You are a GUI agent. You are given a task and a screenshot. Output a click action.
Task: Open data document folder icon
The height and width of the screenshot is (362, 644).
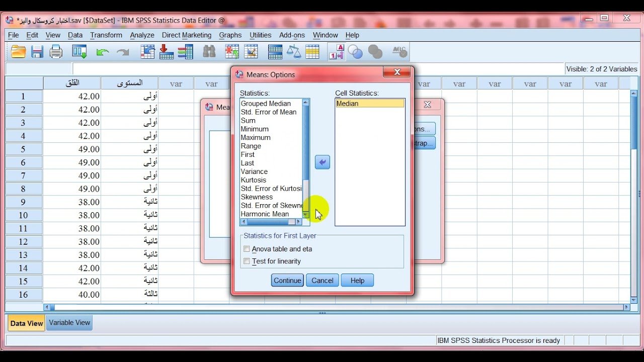coord(18,52)
